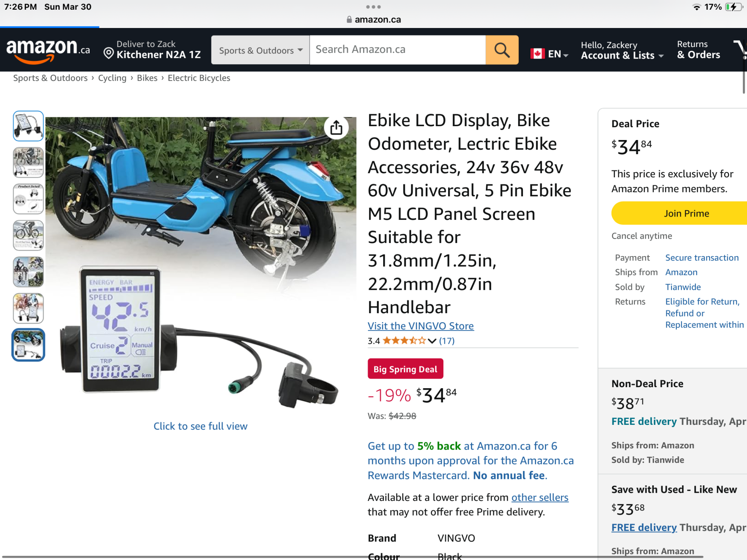
Task: Open the Cycling breadcrumb
Action: point(112,78)
